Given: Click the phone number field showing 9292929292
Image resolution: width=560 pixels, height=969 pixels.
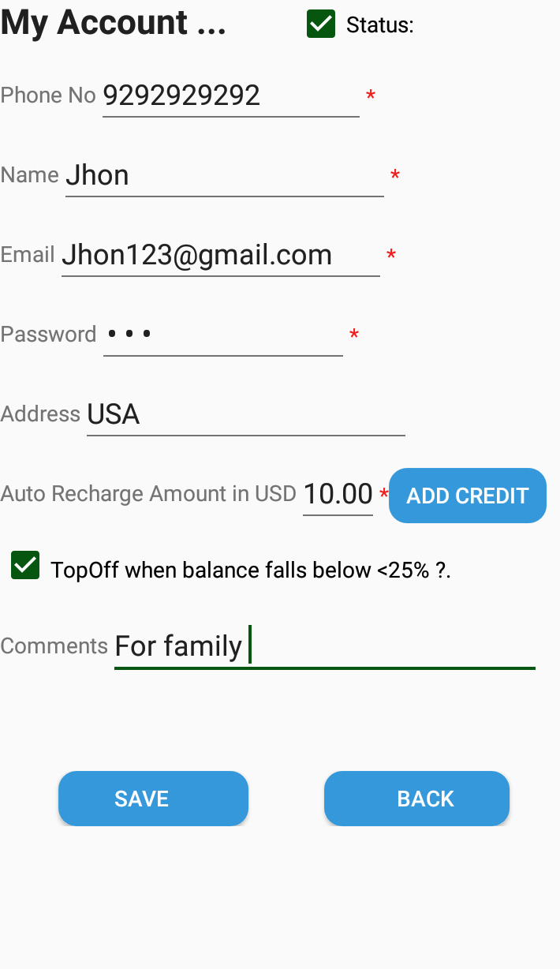Looking at the screenshot, I should click(230, 96).
